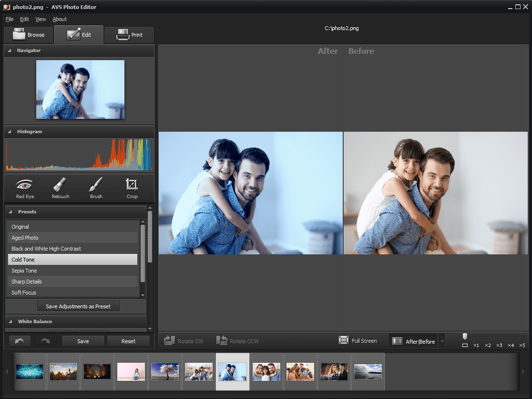Select Black and White High Contrast preset
532x399 pixels.
(72, 249)
